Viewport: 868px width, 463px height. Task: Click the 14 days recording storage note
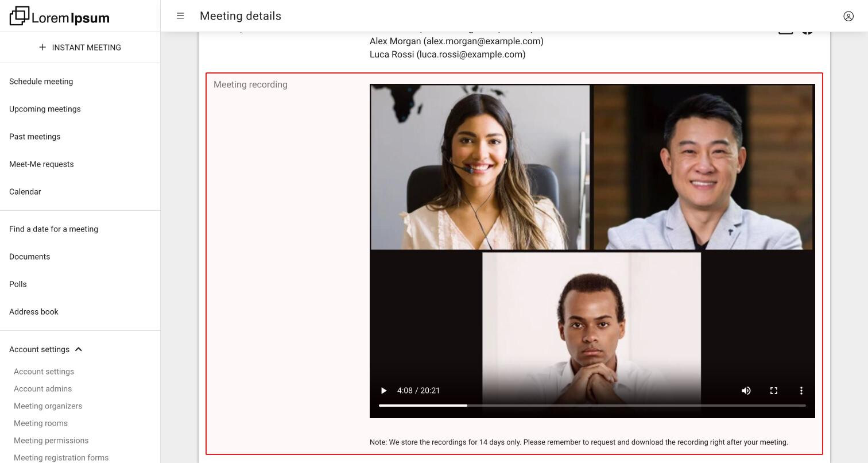coord(579,442)
